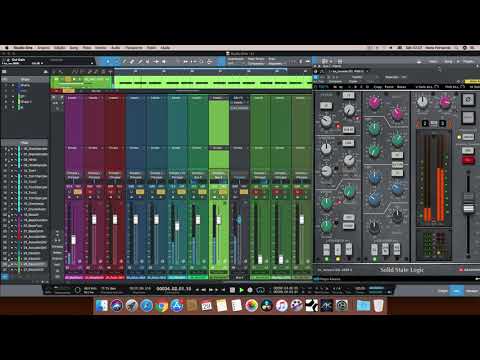
Task: Select the Eraser tool in the toolbar
Action: click(132, 62)
